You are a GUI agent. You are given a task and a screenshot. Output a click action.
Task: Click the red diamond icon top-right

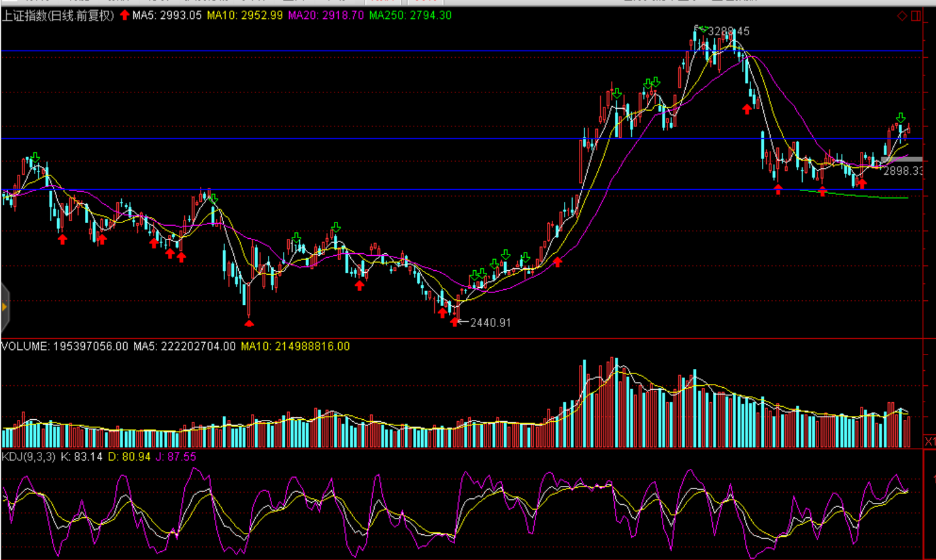[901, 16]
